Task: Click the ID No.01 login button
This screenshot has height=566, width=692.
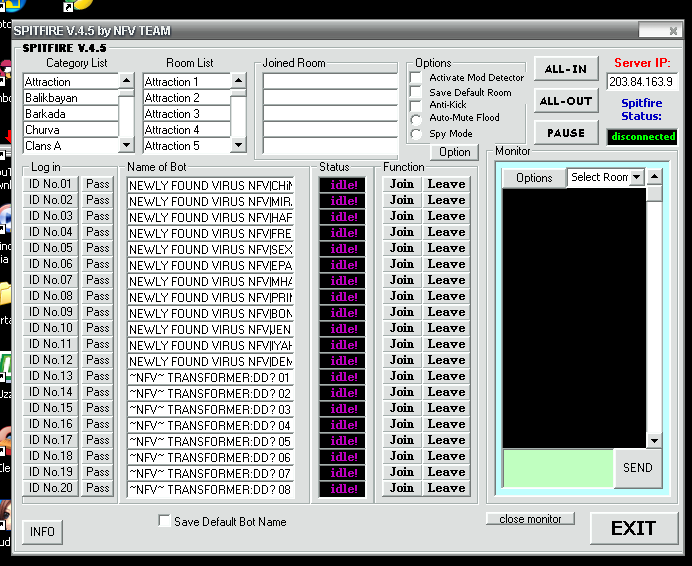Action: 50,184
